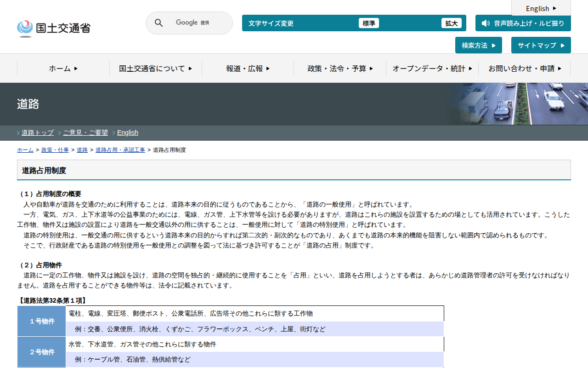Viewport: 588px width, 368px height.
Task: Go to the 政策・仕事 breadcrumb link
Action: 55,150
